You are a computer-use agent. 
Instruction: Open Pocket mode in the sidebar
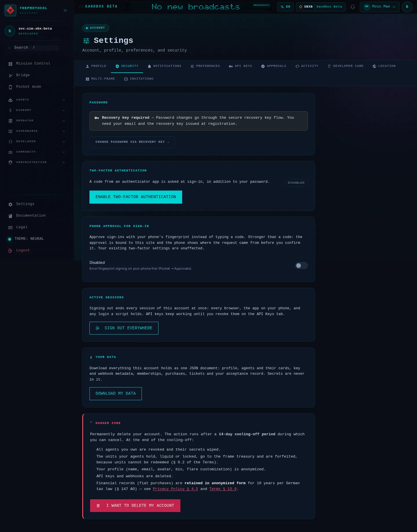pyautogui.click(x=37, y=87)
